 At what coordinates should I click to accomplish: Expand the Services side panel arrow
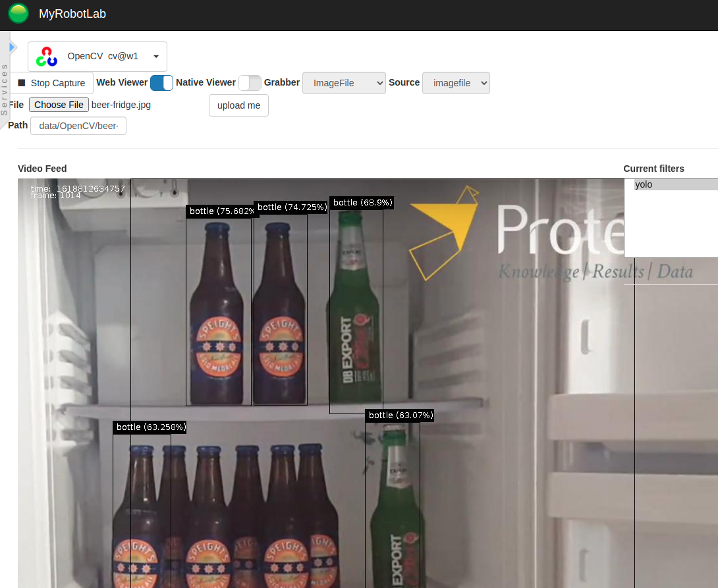point(13,47)
